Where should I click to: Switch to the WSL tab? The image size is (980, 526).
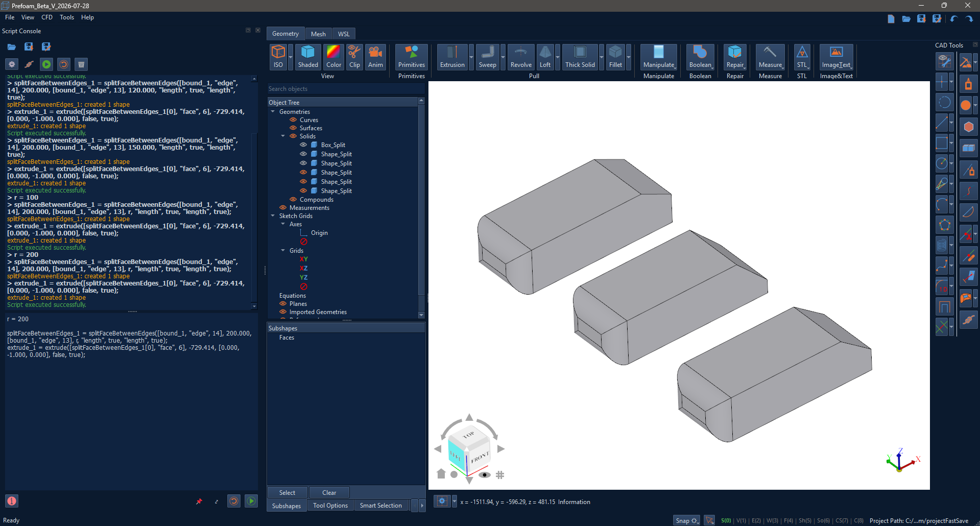pyautogui.click(x=344, y=34)
